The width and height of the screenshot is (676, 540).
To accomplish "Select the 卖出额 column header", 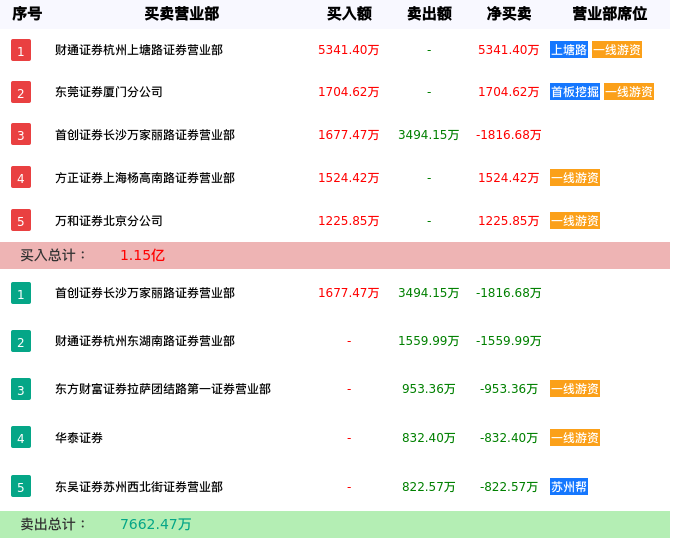I will (x=429, y=14).
